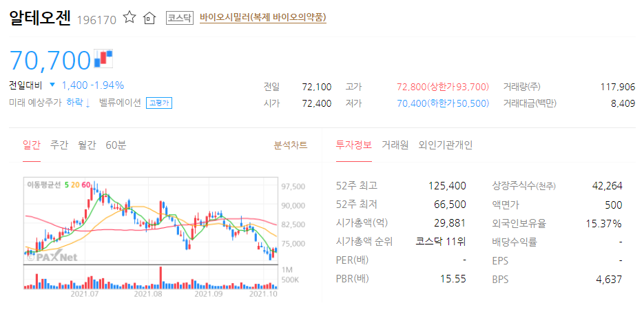Click the 거래대금(백만) value 8,409

click(623, 103)
